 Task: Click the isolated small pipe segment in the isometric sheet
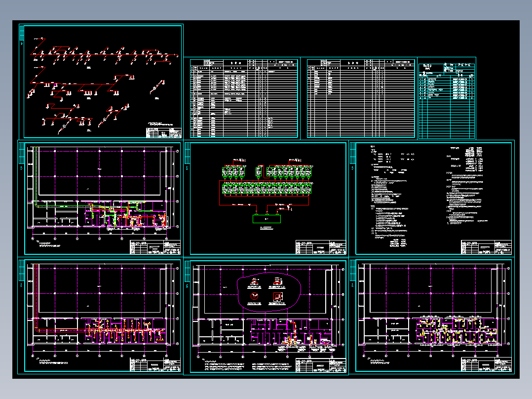pyautogui.click(x=157, y=87)
